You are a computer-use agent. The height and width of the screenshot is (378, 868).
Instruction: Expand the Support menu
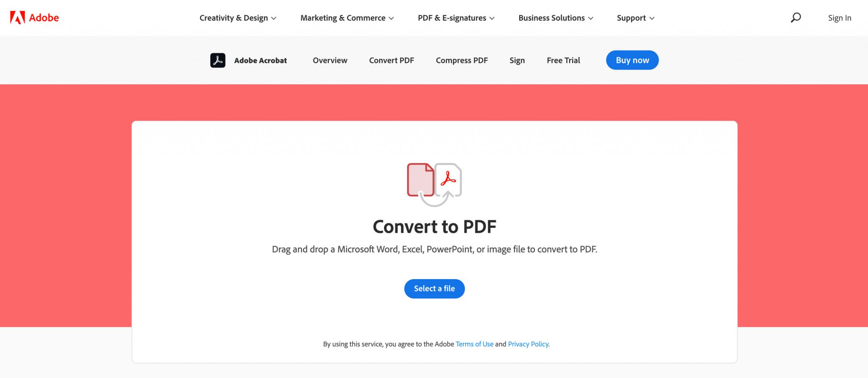635,18
